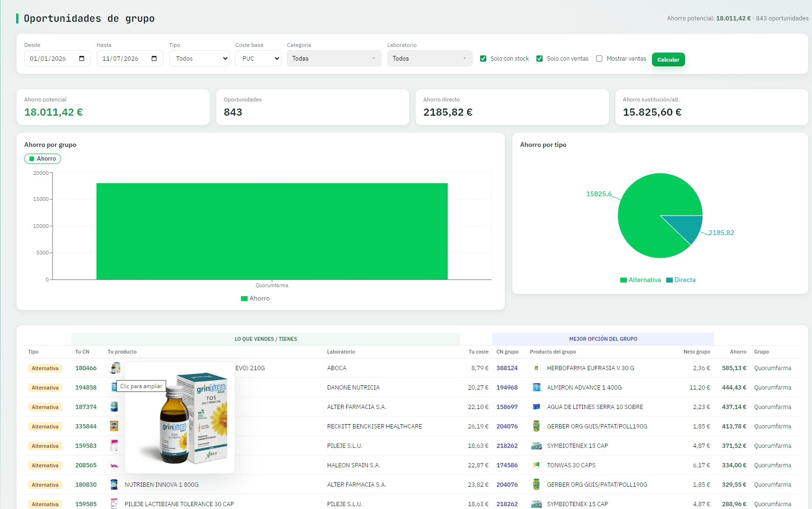Click the TONWAS 30 CAPS thumbnail

536,465
